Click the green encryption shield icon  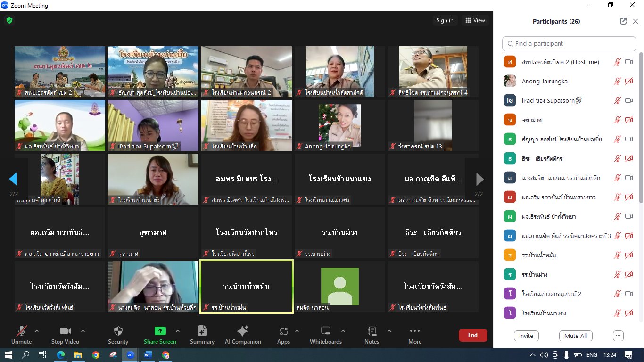click(x=9, y=20)
